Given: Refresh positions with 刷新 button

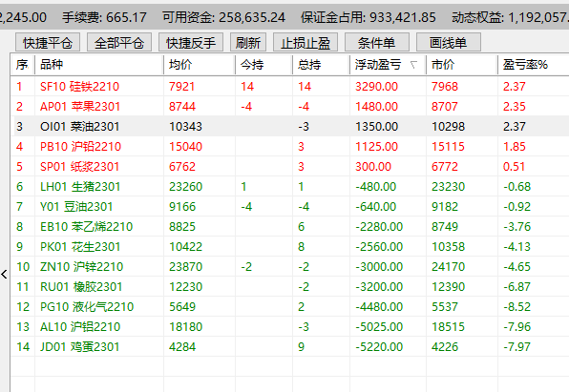Looking at the screenshot, I should pos(248,42).
